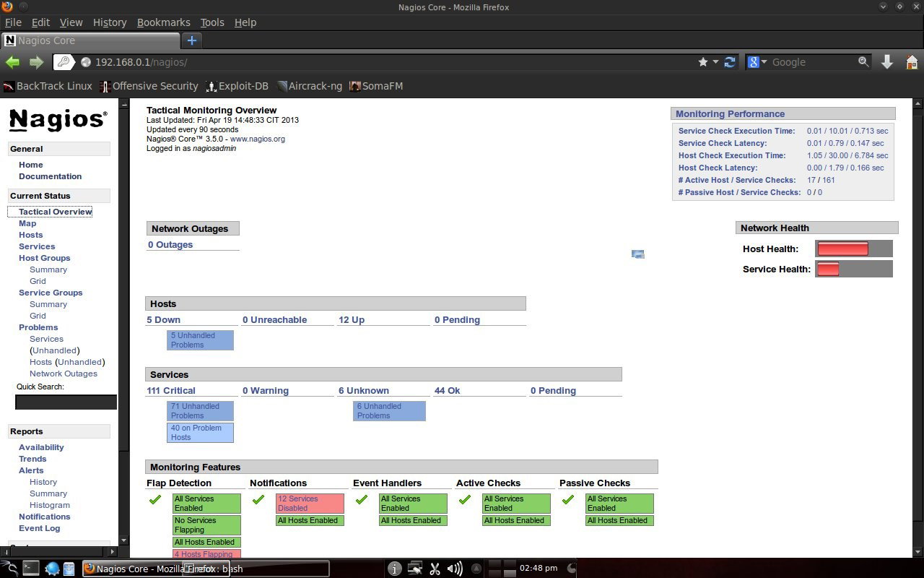
Task: Click the Host Health bar
Action: [x=854, y=249]
